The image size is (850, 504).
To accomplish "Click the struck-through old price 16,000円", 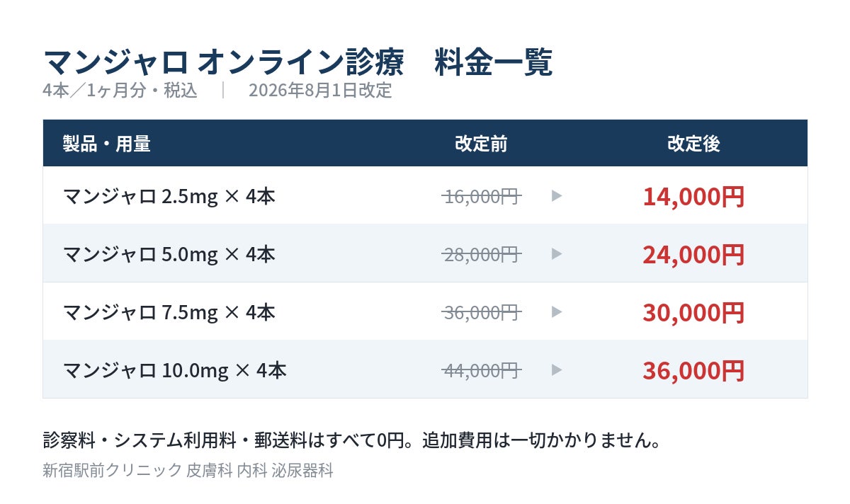I will (x=482, y=196).
